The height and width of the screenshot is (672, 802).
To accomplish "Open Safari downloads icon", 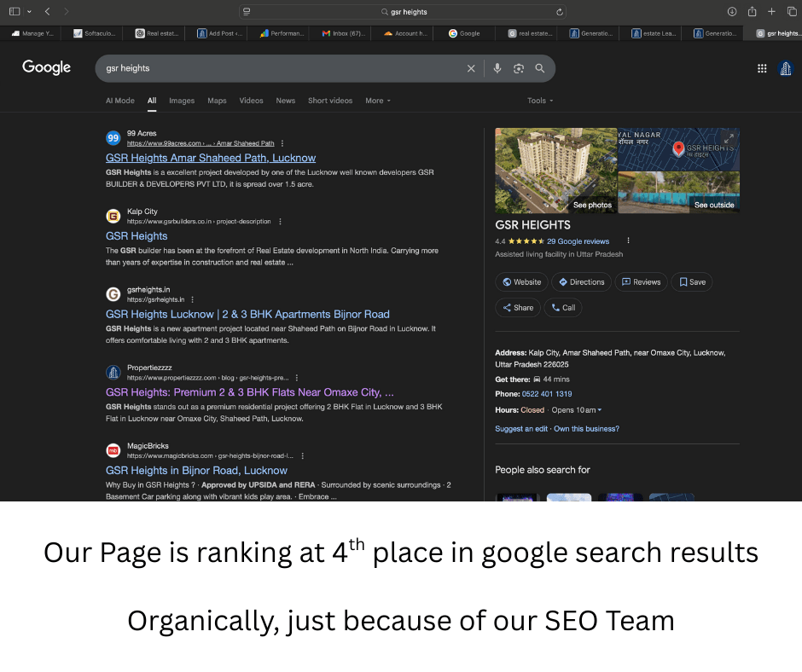I will pos(732,11).
